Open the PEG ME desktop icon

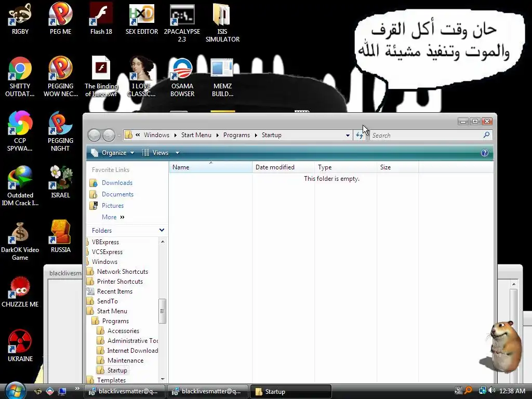coord(60,19)
